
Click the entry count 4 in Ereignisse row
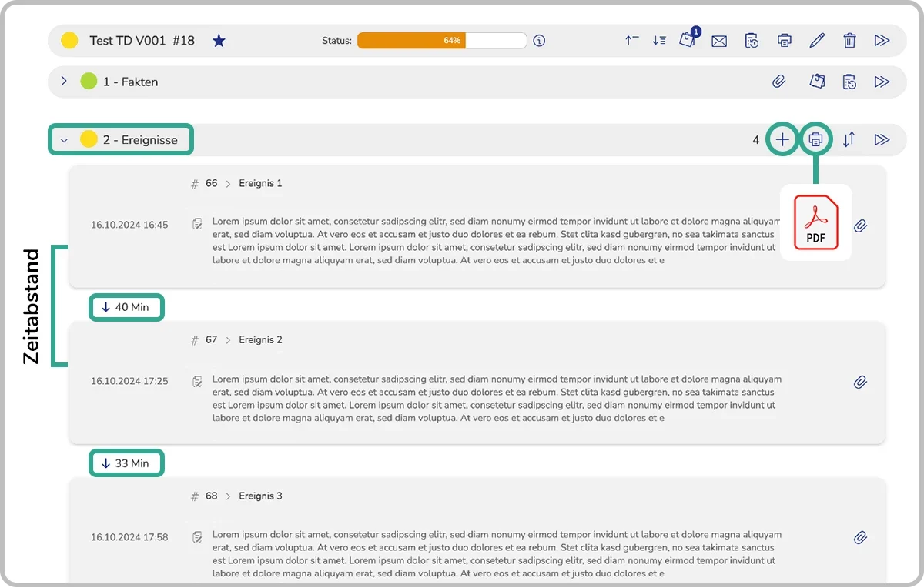tap(756, 140)
